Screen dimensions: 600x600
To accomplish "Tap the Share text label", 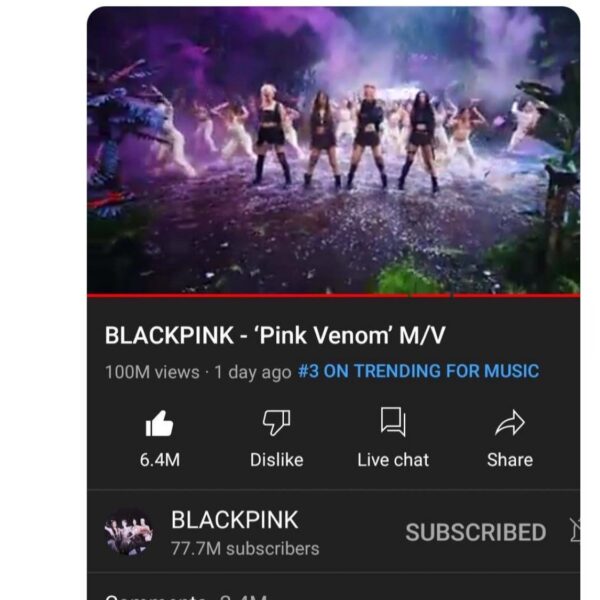I will coord(510,460).
